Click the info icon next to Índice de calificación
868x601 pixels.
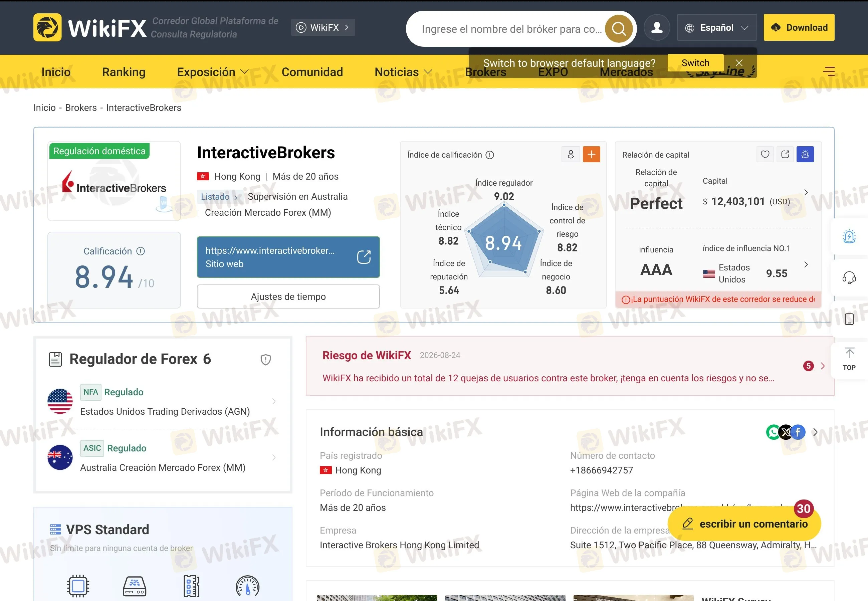tap(490, 155)
